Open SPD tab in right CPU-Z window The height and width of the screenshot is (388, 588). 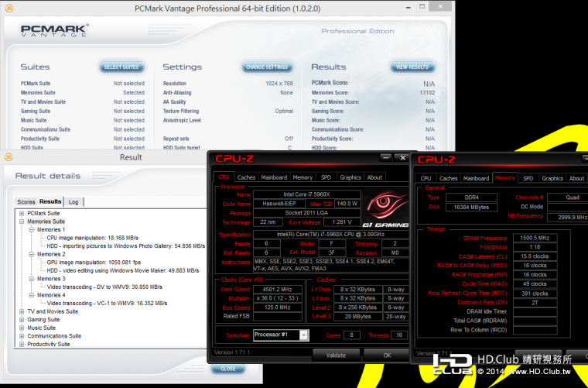[528, 178]
